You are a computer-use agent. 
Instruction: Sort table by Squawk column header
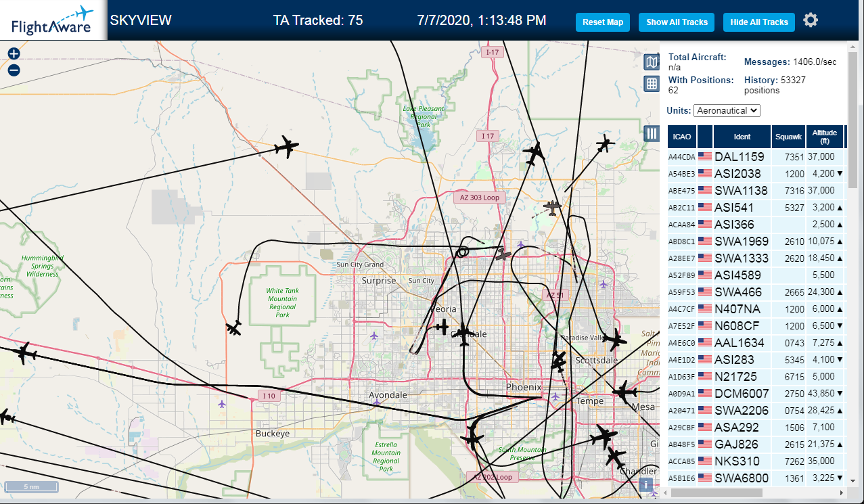[x=788, y=137]
